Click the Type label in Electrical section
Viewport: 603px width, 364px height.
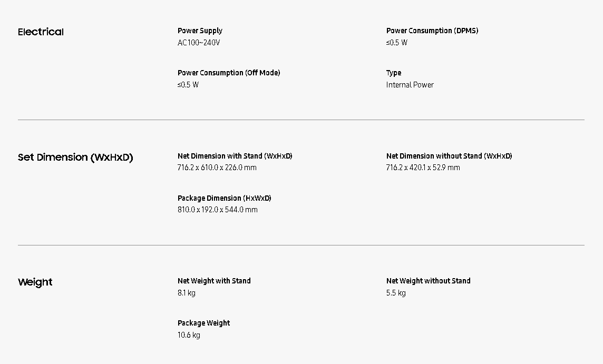[394, 73]
